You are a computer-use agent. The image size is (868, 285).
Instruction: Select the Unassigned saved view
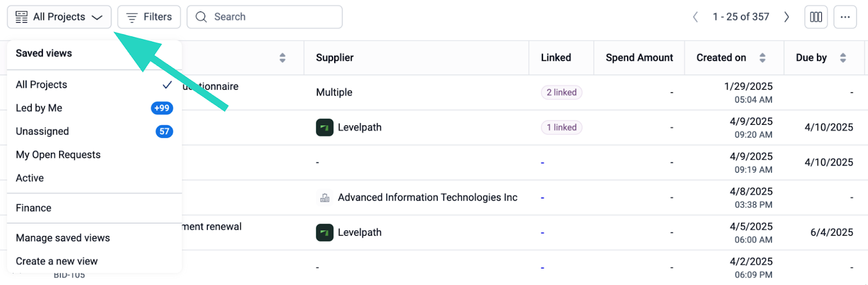(42, 131)
